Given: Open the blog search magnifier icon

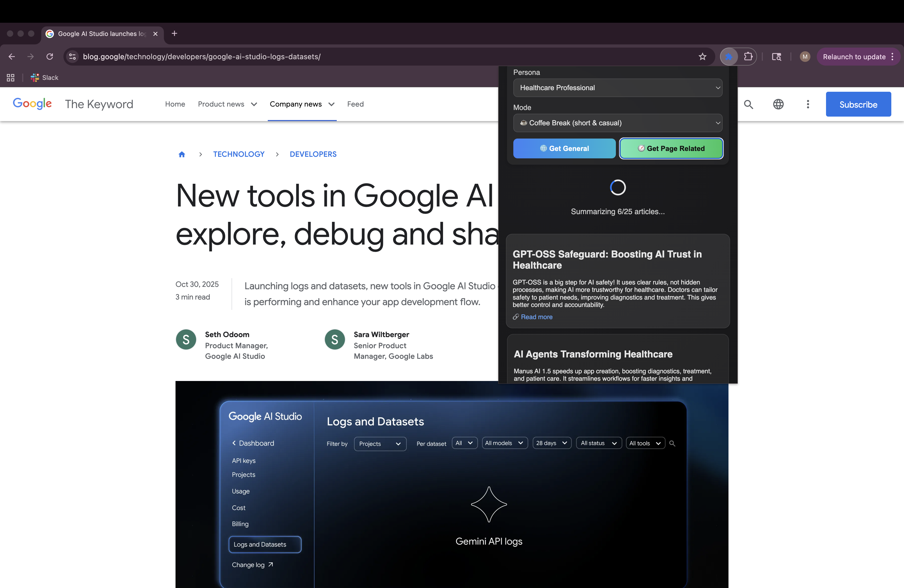Looking at the screenshot, I should click(748, 104).
